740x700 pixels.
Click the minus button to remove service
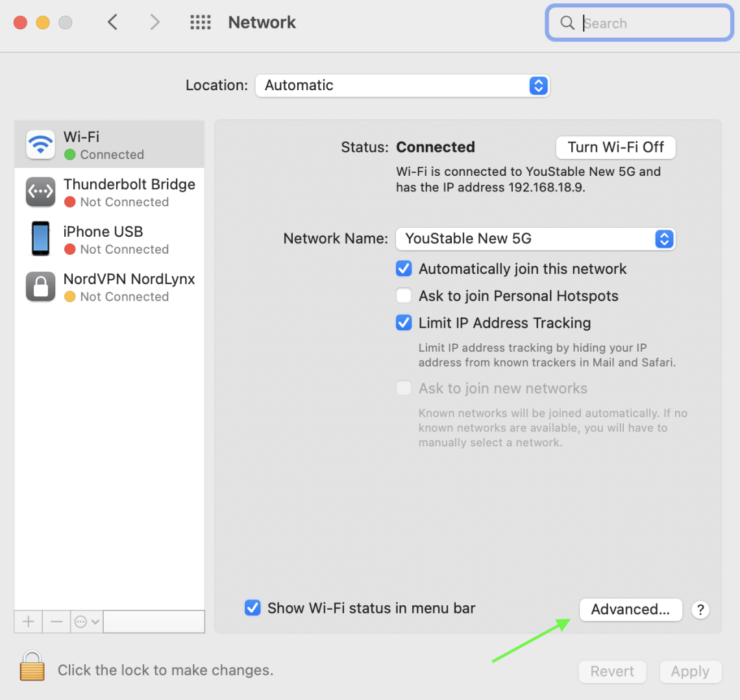(x=56, y=622)
